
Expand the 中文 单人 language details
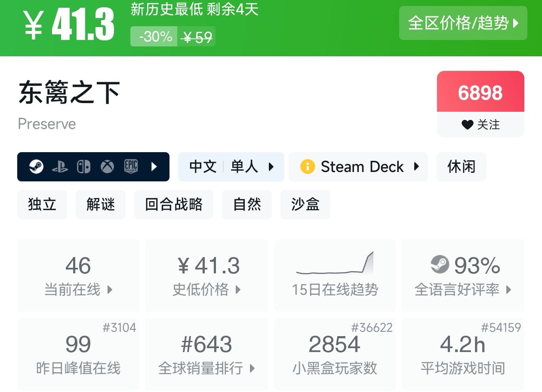point(231,167)
